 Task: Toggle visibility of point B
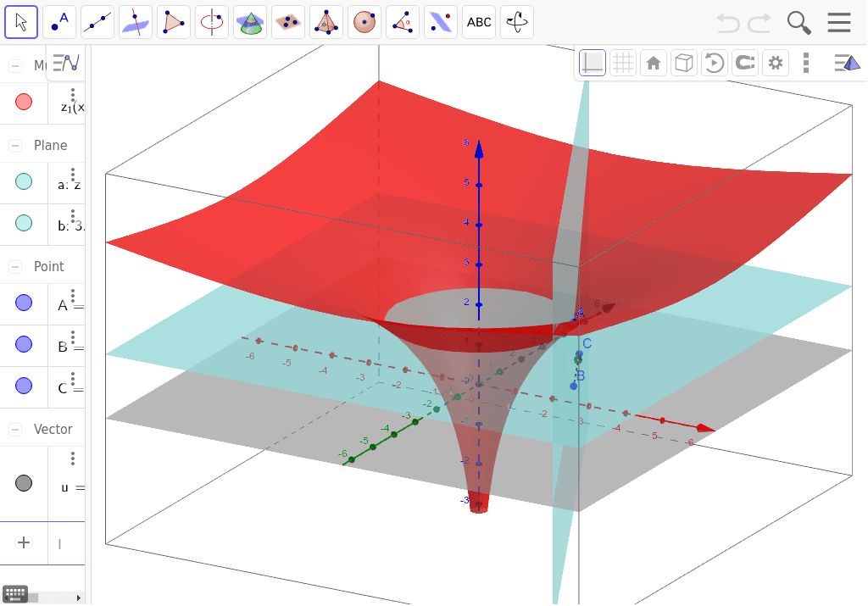pyautogui.click(x=24, y=344)
